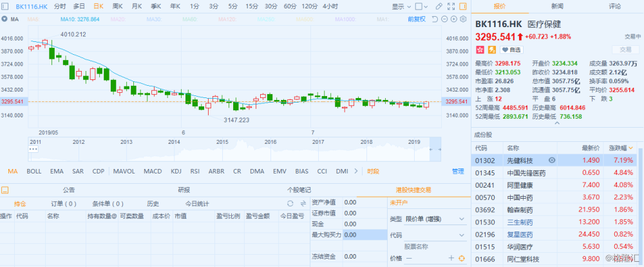Click the orange target icon beside price
The height and width of the screenshot is (267, 644).
(x=461, y=258)
